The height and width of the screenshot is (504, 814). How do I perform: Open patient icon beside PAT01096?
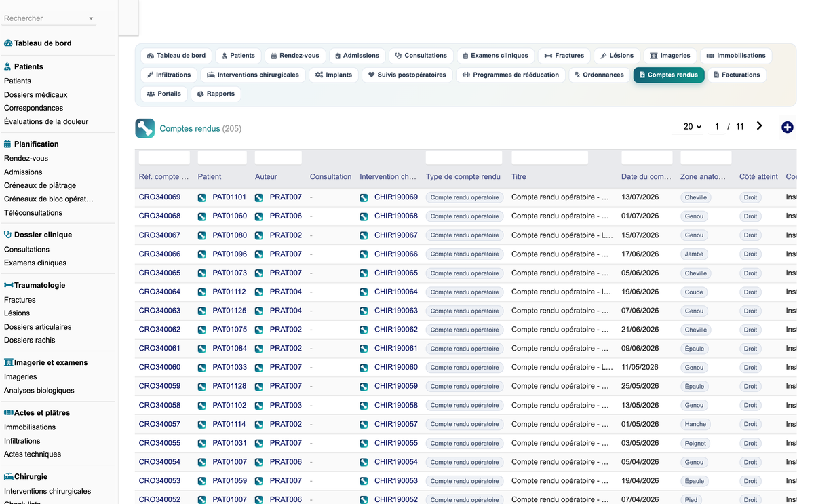tap(202, 254)
